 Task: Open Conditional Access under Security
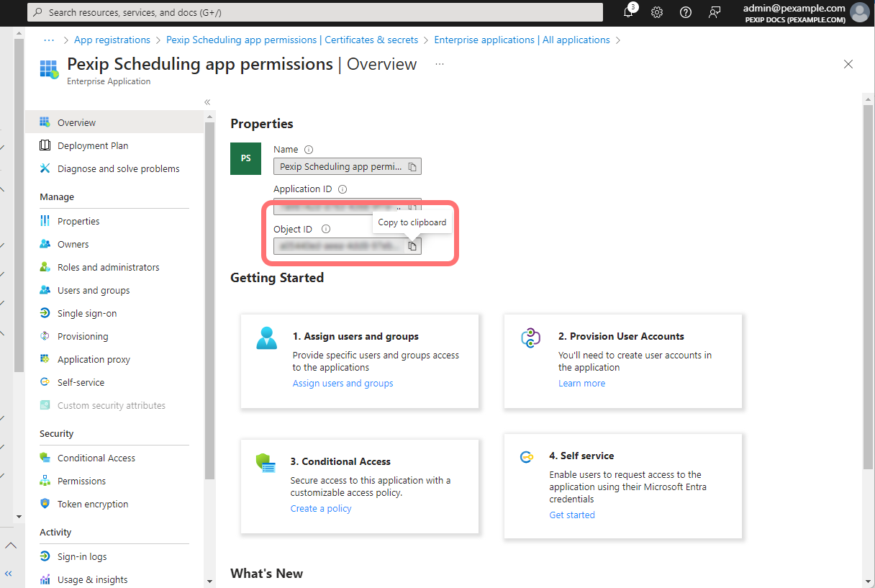click(x=96, y=458)
